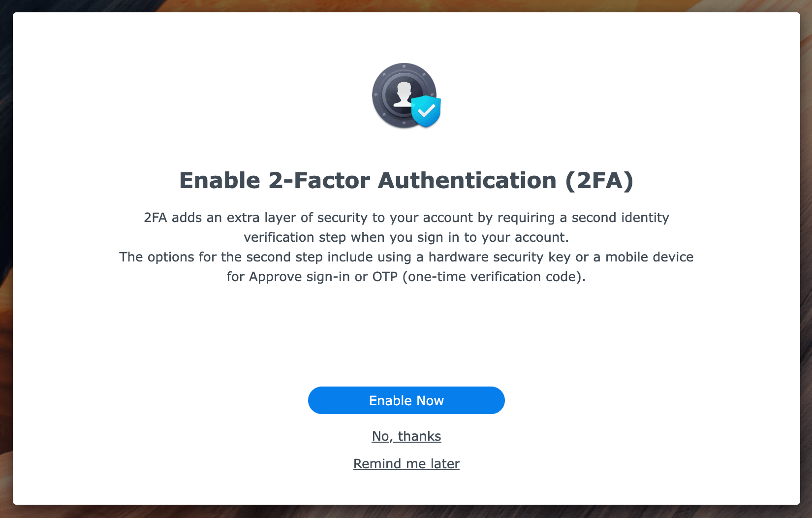Viewport: 812px width, 518px height.
Task: Click the word "Authentication" in the title
Action: 467,180
